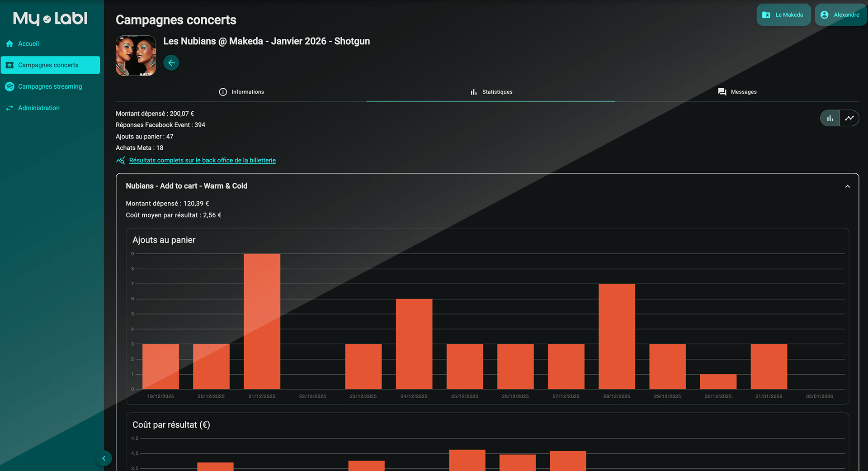This screenshot has width=868, height=471.
Task: Click the Alexandre account avatar icon
Action: pos(825,15)
